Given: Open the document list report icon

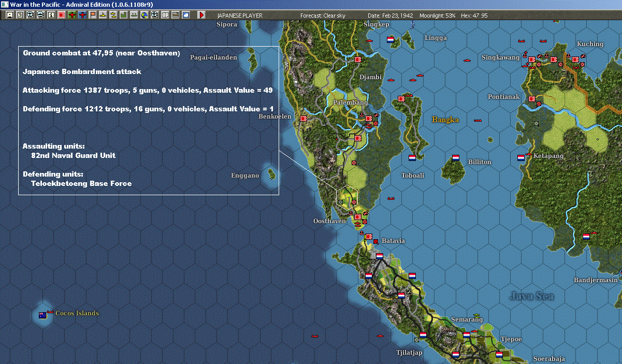Looking at the screenshot, I should 20,15.
